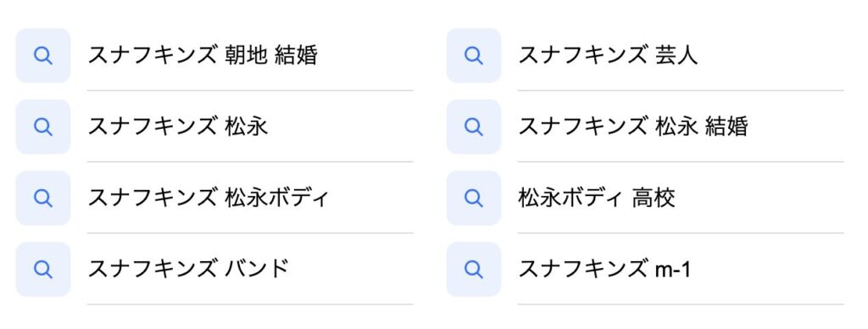Viewport: 868px width, 329px height.
Task: Click search icon beside スナフキンズ 芸人
Action: (474, 55)
